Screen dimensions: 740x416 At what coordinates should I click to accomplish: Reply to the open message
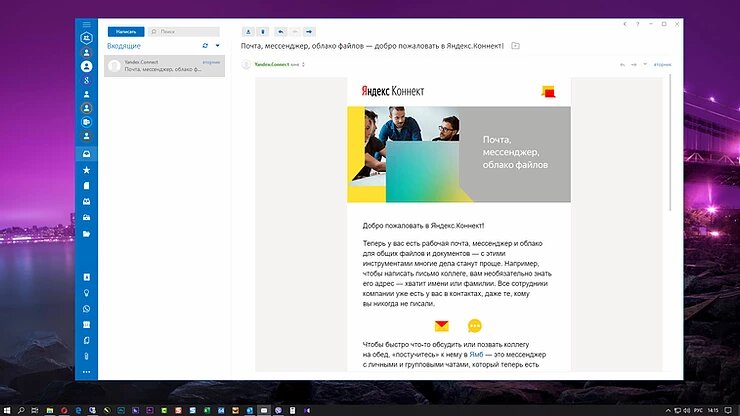point(281,32)
